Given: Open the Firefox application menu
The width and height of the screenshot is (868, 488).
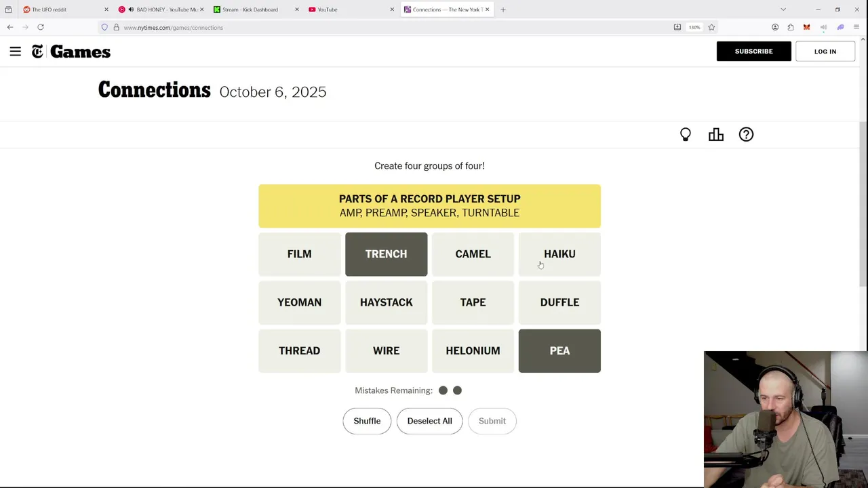Looking at the screenshot, I should click(x=856, y=27).
